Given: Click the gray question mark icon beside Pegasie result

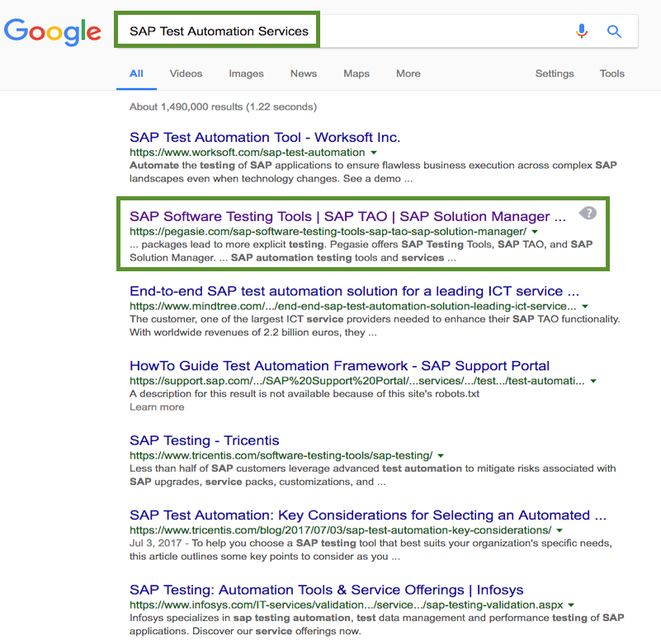Looking at the screenshot, I should [x=588, y=213].
